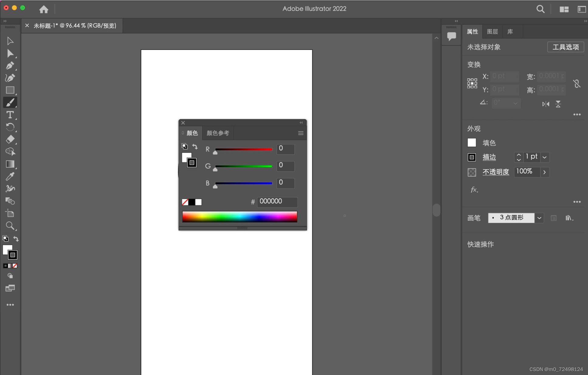
Task: Open the 不透明度 settings link
Action: pos(496,172)
